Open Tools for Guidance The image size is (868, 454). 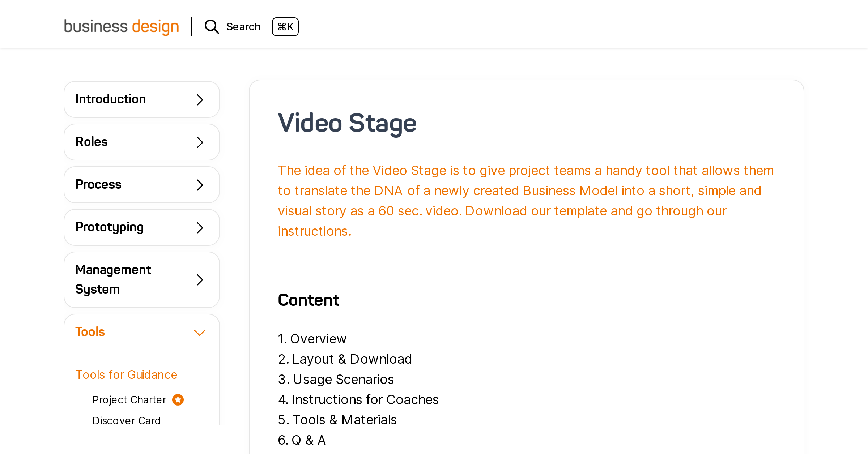(126, 375)
